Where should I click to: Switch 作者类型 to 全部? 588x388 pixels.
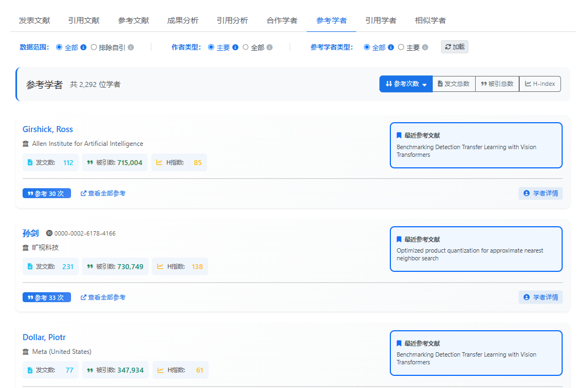coord(251,47)
